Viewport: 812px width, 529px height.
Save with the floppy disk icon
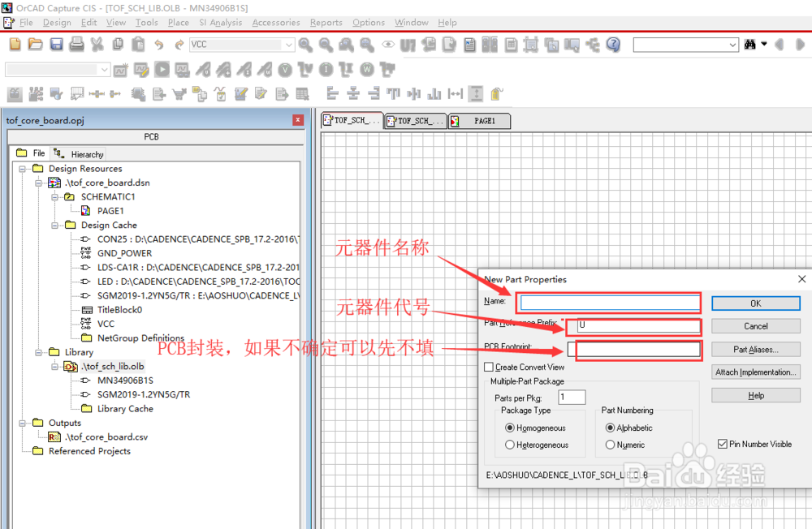57,45
